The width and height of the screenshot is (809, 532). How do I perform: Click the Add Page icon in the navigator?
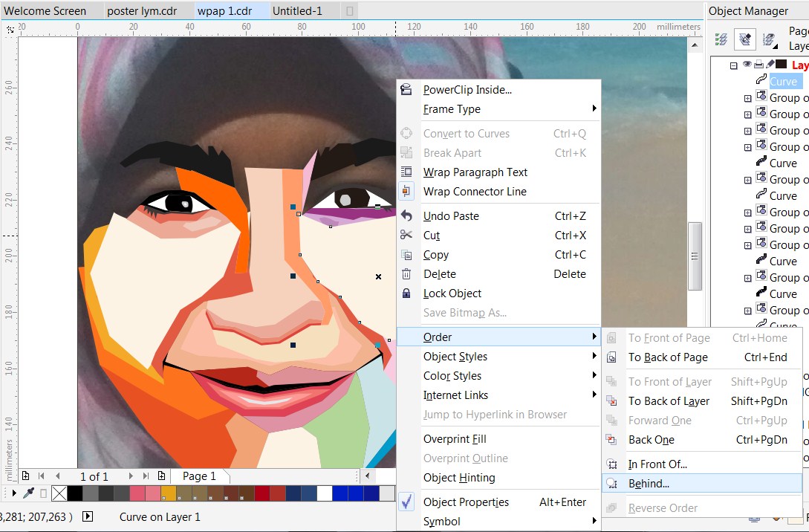pos(25,476)
